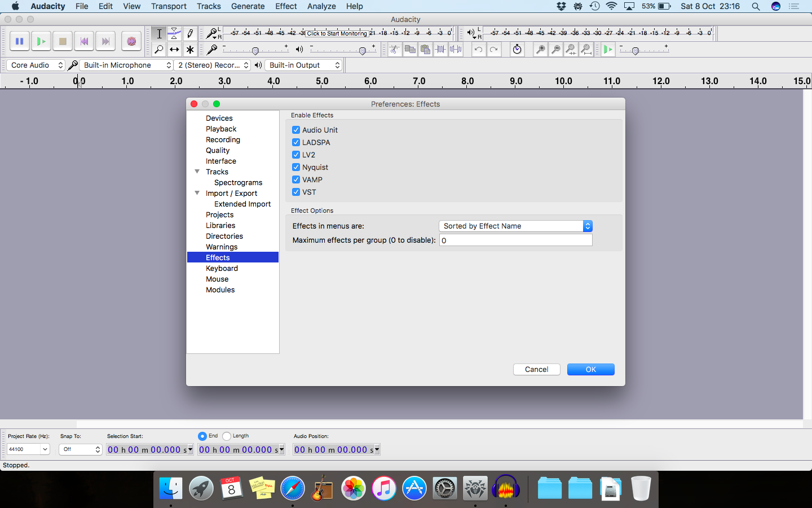Image resolution: width=812 pixels, height=508 pixels.
Task: Open the Analyze menu
Action: pyautogui.click(x=321, y=6)
